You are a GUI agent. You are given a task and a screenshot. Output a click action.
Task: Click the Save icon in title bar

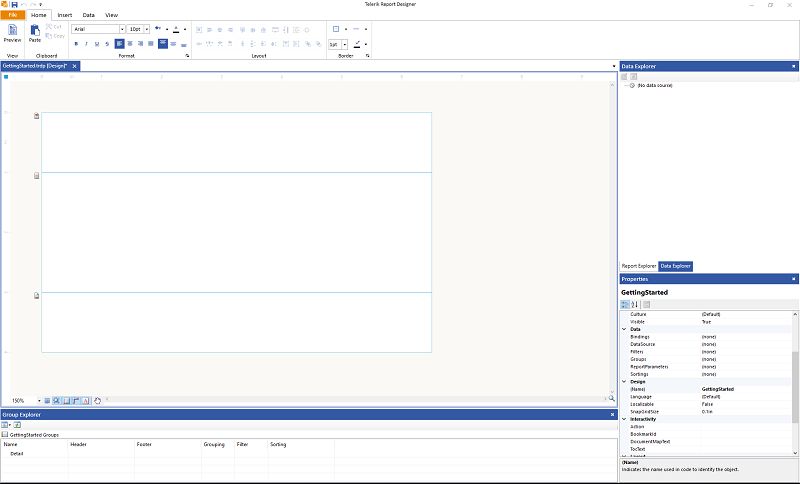[x=14, y=4]
